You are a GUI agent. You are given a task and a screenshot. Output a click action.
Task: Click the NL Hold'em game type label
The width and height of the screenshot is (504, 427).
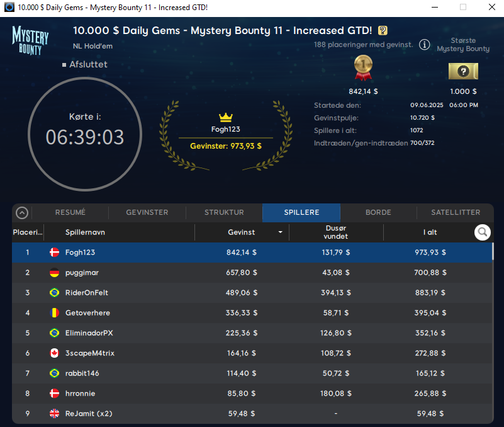coord(92,46)
